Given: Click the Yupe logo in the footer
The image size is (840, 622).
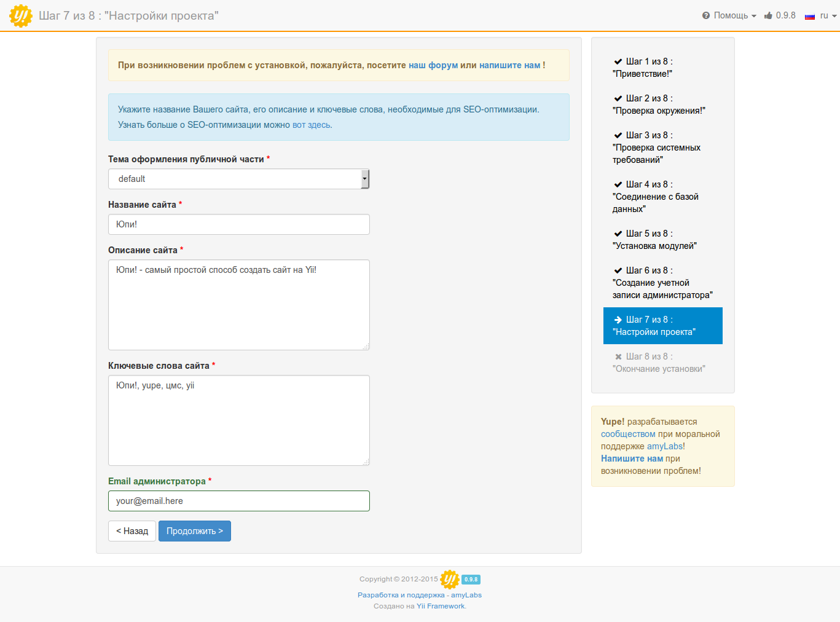Looking at the screenshot, I should click(x=450, y=579).
